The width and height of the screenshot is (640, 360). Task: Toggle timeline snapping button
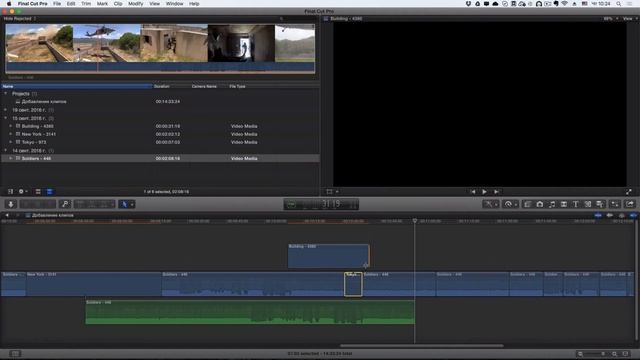[633, 215]
